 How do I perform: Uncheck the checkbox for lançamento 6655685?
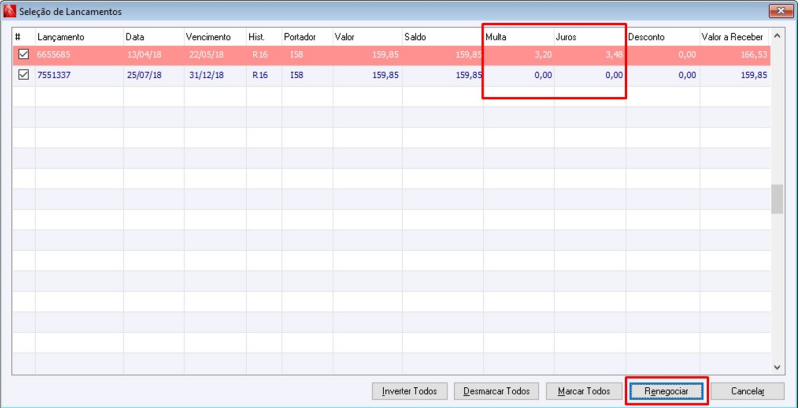pyautogui.click(x=23, y=54)
